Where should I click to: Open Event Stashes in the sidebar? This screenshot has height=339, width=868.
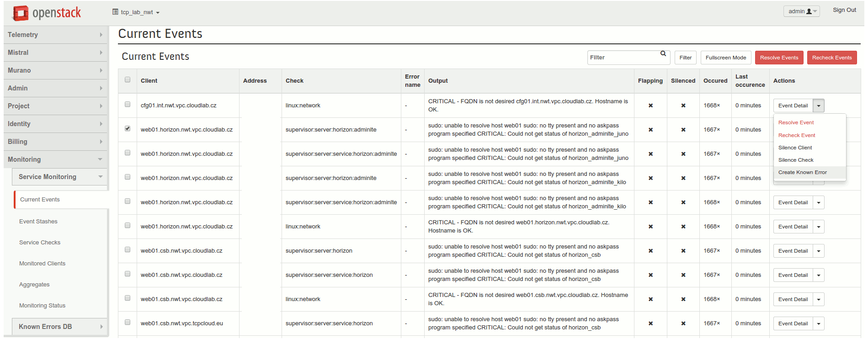pyautogui.click(x=38, y=222)
